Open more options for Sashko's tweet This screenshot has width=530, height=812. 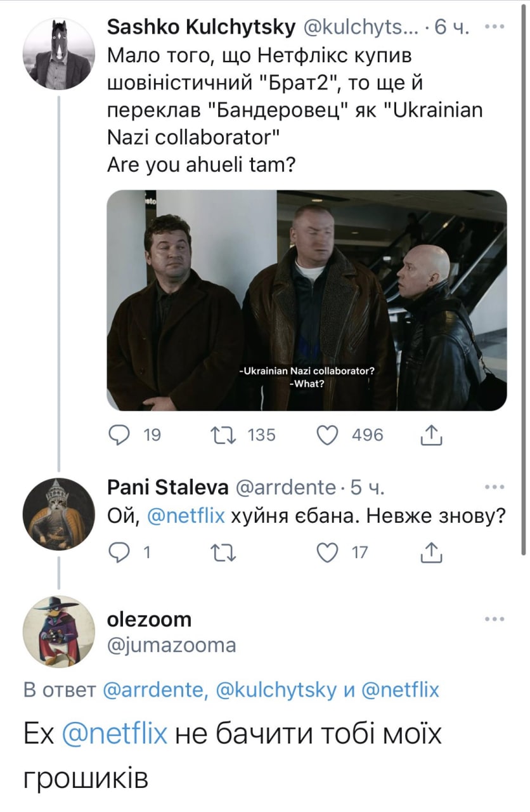tap(493, 27)
